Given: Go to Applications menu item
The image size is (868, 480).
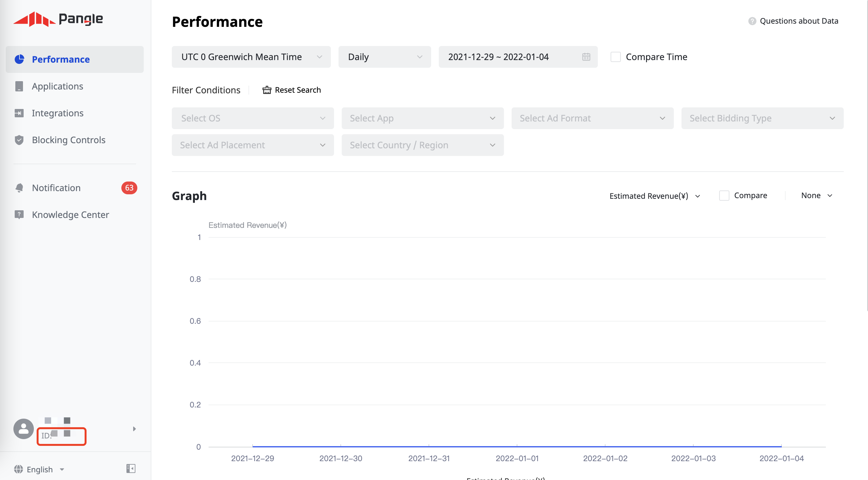Looking at the screenshot, I should point(57,86).
